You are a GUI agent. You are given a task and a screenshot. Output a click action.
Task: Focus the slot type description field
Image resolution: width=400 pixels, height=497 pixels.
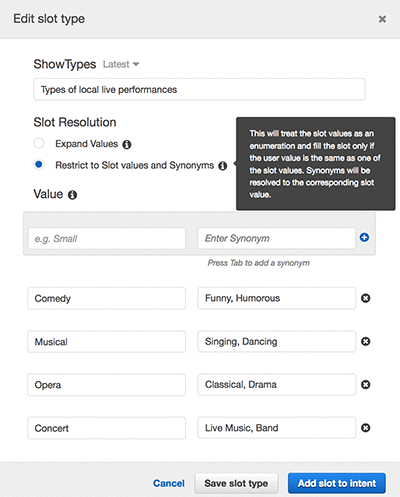[199, 89]
